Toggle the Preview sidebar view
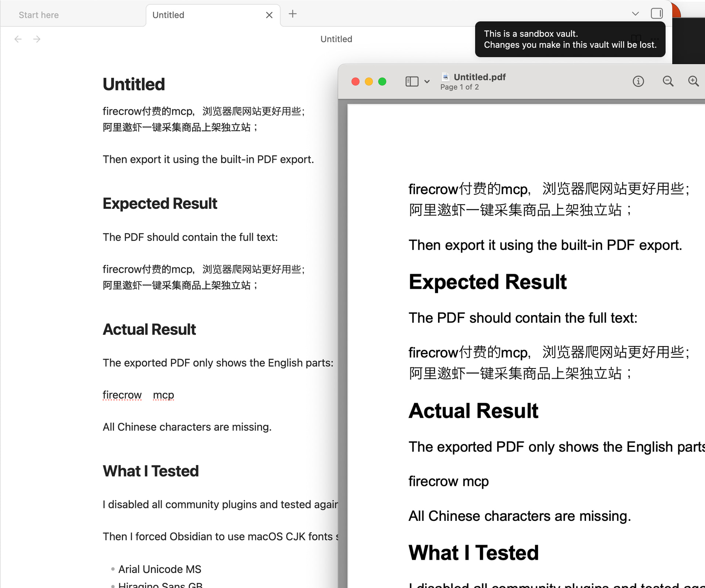The image size is (705, 588). point(412,81)
